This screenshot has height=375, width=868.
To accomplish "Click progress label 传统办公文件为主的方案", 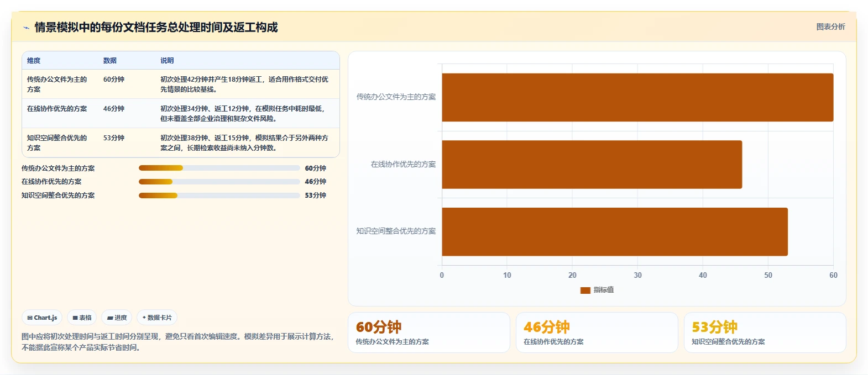I will (58, 168).
